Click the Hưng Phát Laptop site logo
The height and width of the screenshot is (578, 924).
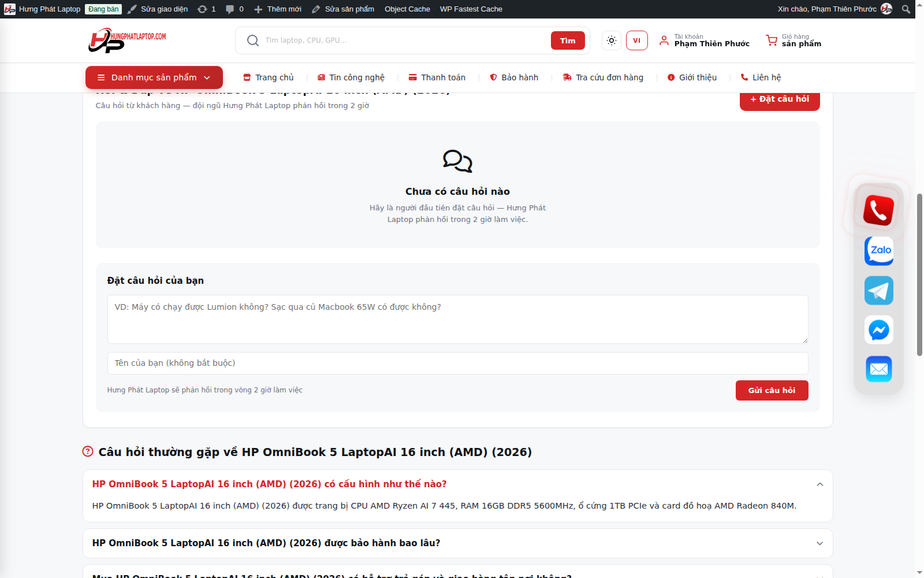[127, 40]
